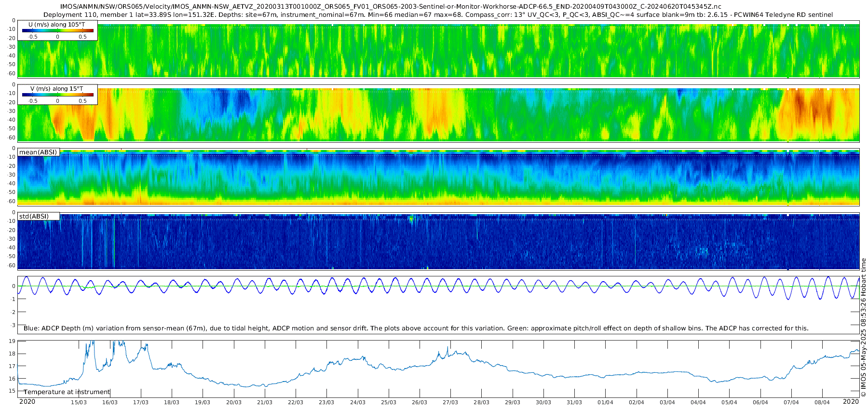Viewport: 868px width, 410px height.
Task: Click the 05/04 date tick label
Action: point(729,402)
